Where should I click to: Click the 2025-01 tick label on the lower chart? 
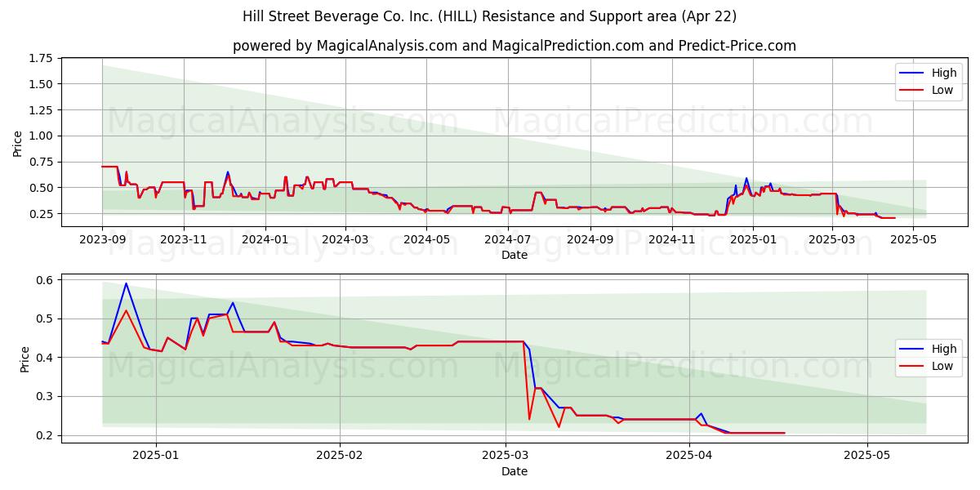coord(156,456)
